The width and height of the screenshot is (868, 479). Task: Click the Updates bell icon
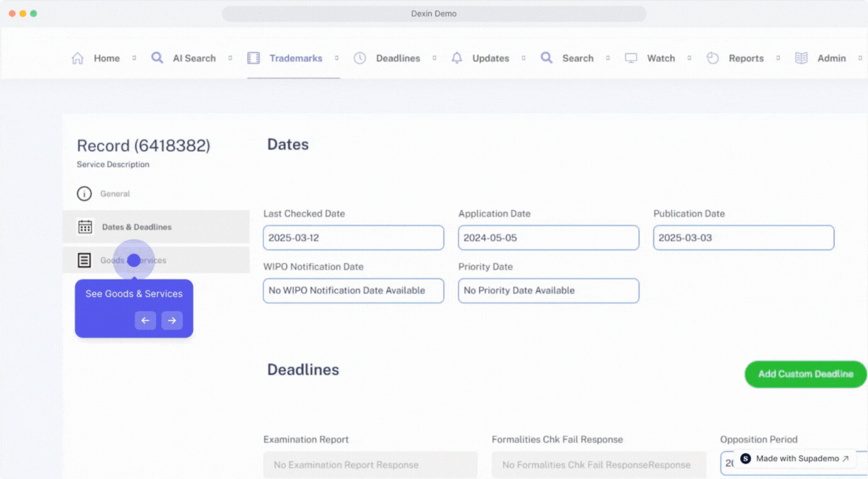click(457, 58)
